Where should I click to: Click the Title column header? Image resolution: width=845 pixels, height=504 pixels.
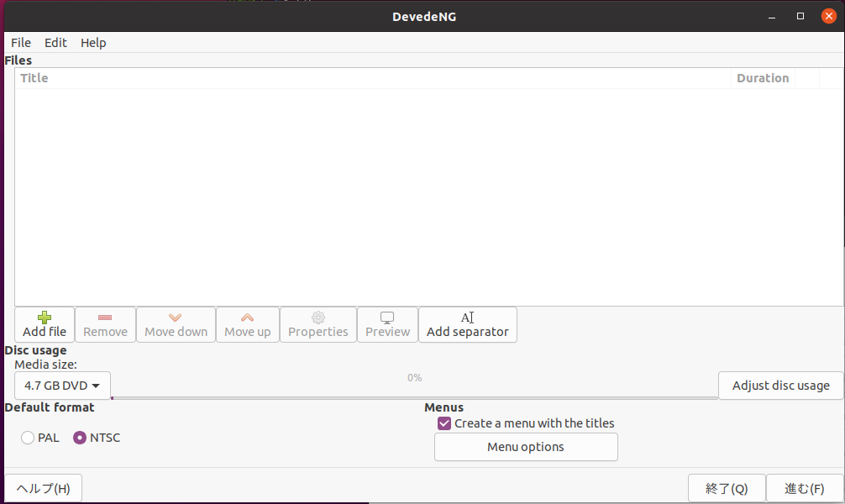[x=373, y=78]
